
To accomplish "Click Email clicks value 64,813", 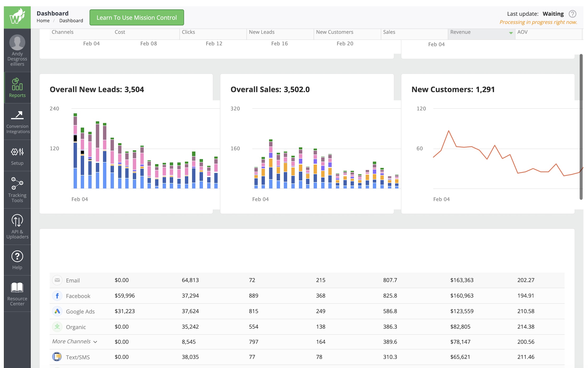I will point(190,280).
